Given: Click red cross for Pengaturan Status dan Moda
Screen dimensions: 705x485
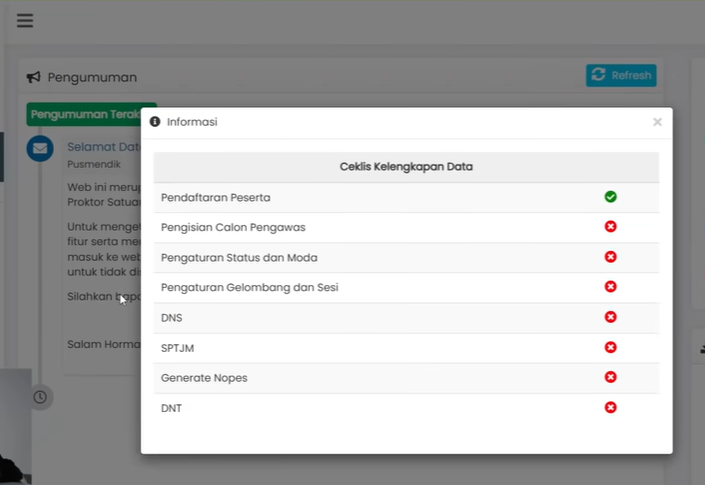Looking at the screenshot, I should pos(610,257).
